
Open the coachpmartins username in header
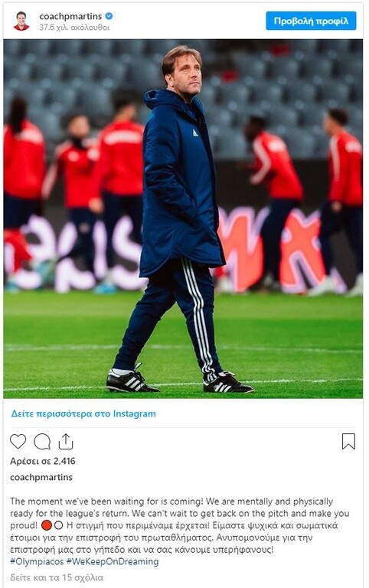click(x=70, y=16)
